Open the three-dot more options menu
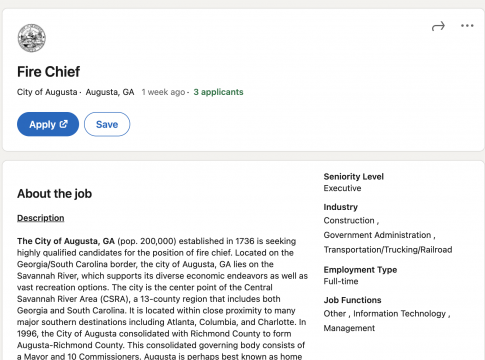Viewport: 485px width, 360px height. click(x=467, y=26)
